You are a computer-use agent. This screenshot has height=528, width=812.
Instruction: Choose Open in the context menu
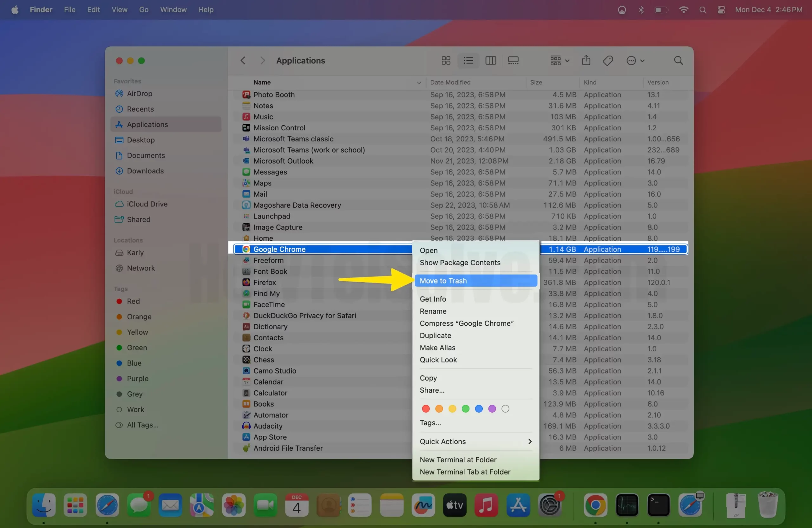tap(429, 250)
